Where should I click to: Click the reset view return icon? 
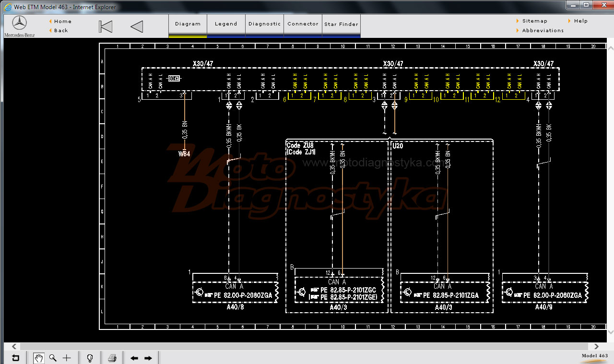(x=16, y=358)
